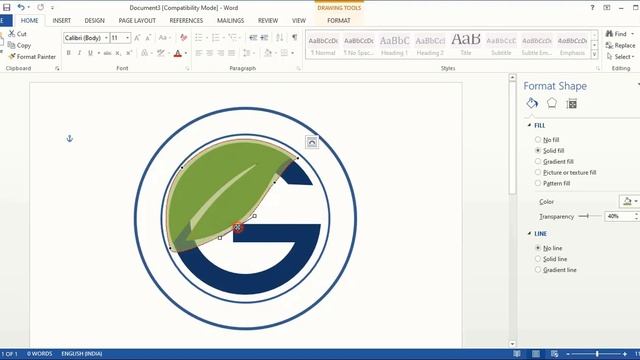
Task: Click the red Font Color icon
Action: point(178,53)
